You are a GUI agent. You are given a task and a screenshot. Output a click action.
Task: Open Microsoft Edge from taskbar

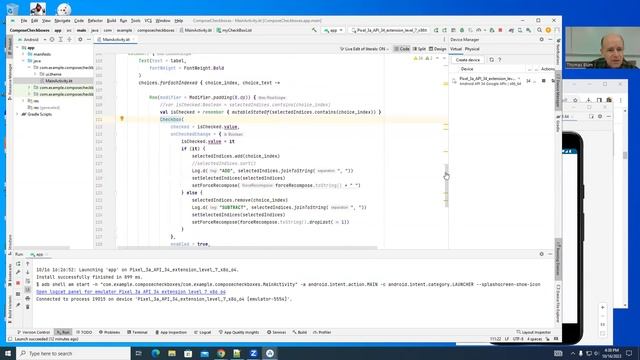pos(156,353)
